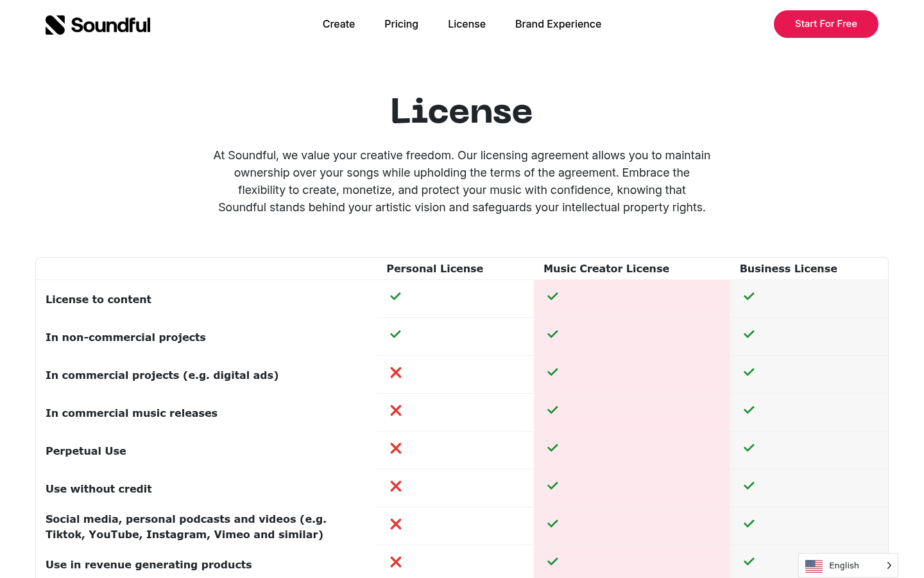Viewport: 924px width, 578px height.
Task: Select the Business License column header
Action: [x=789, y=268]
